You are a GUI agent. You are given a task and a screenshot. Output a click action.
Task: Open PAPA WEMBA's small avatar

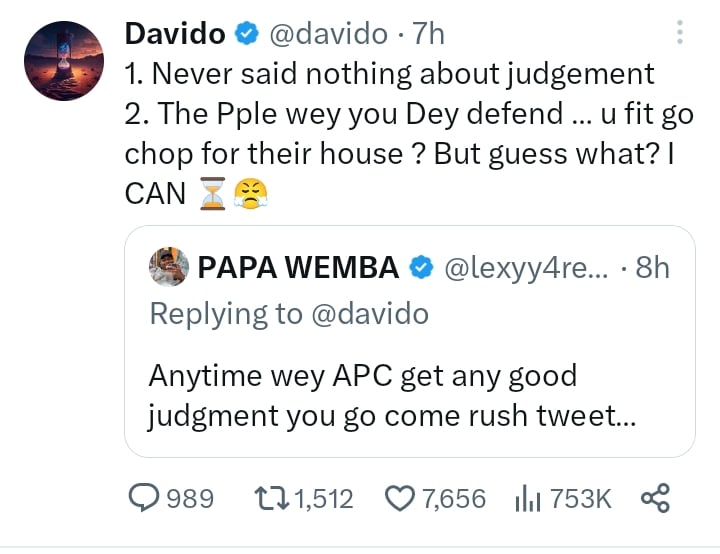tap(168, 267)
